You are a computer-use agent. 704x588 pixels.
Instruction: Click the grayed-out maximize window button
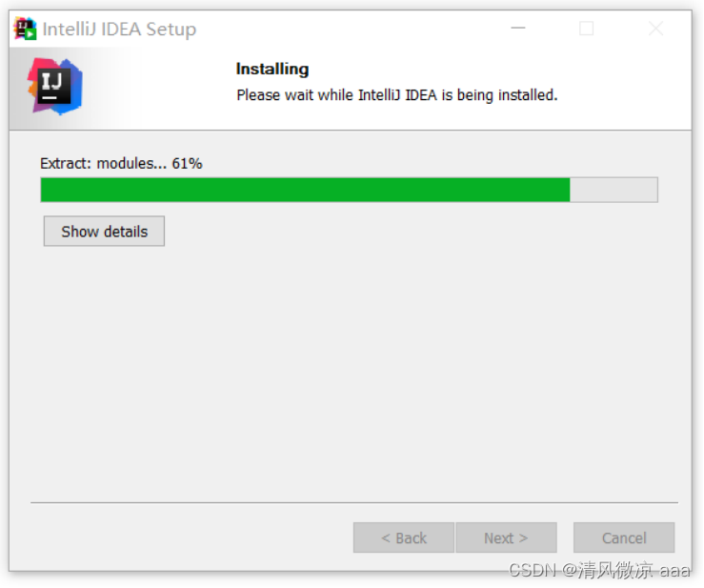coord(587,29)
